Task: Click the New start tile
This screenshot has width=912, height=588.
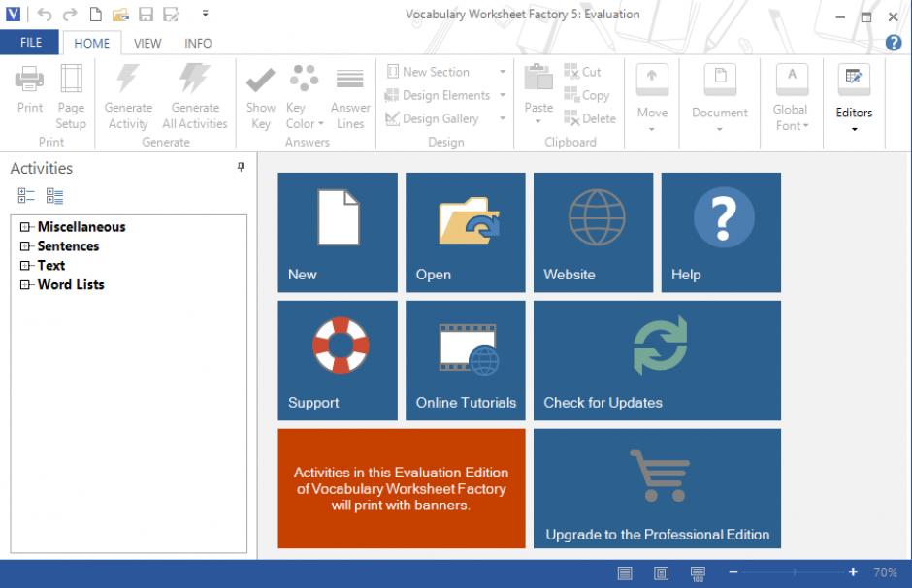Action: coord(338,232)
